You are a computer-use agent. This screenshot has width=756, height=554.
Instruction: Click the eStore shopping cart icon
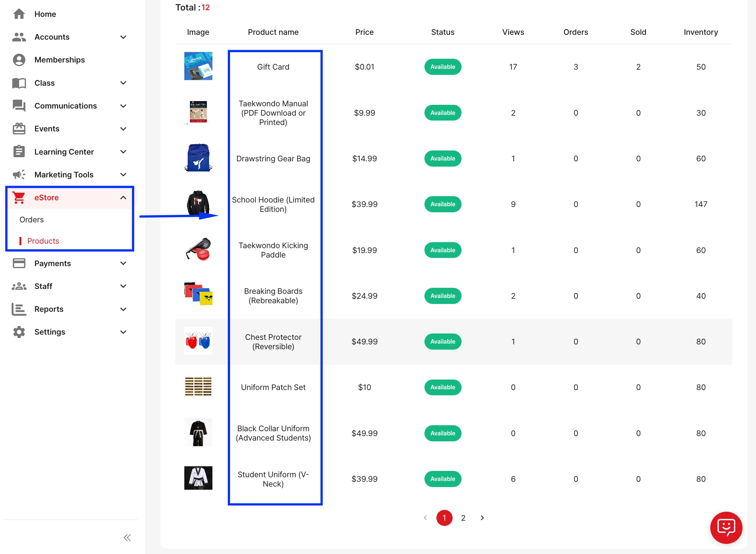coord(19,198)
